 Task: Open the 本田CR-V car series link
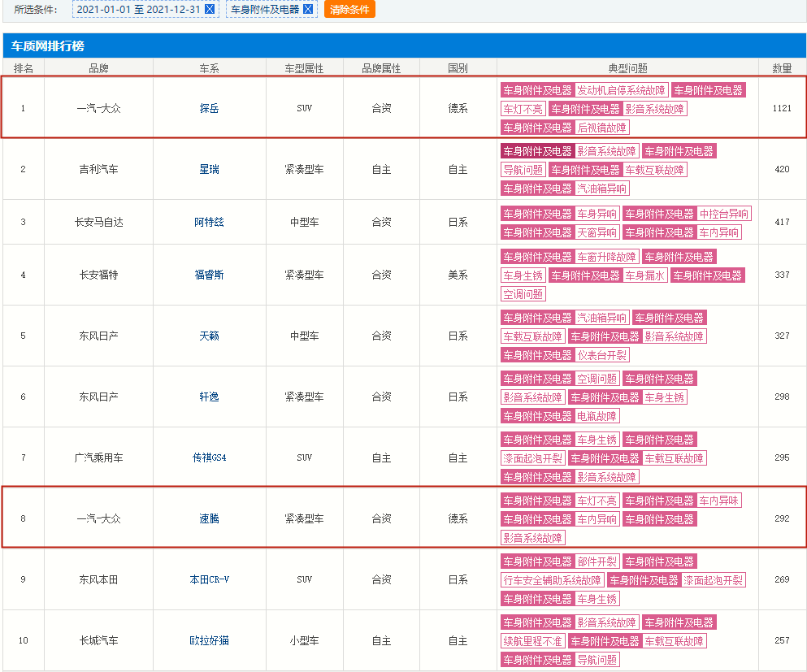click(x=209, y=579)
